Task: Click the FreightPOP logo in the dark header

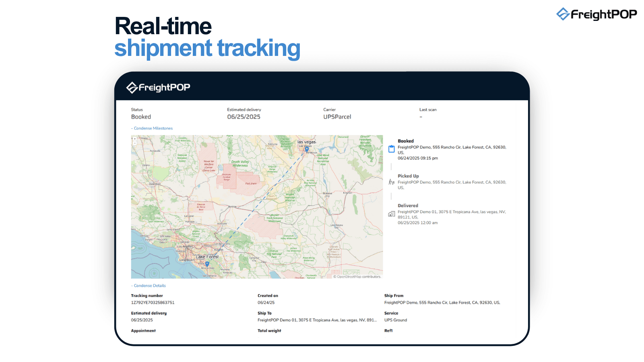Action: coord(158,87)
